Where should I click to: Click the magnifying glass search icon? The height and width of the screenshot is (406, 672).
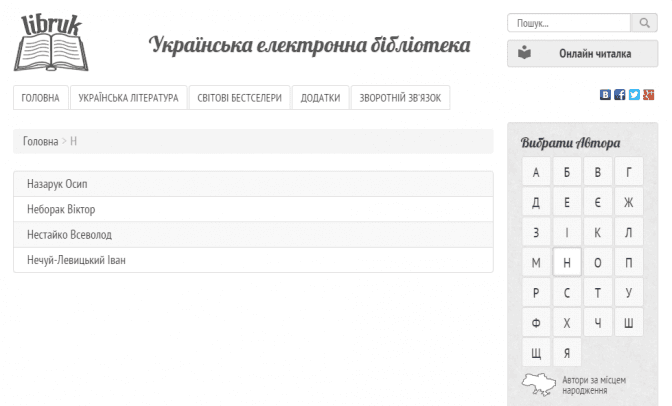click(x=644, y=23)
